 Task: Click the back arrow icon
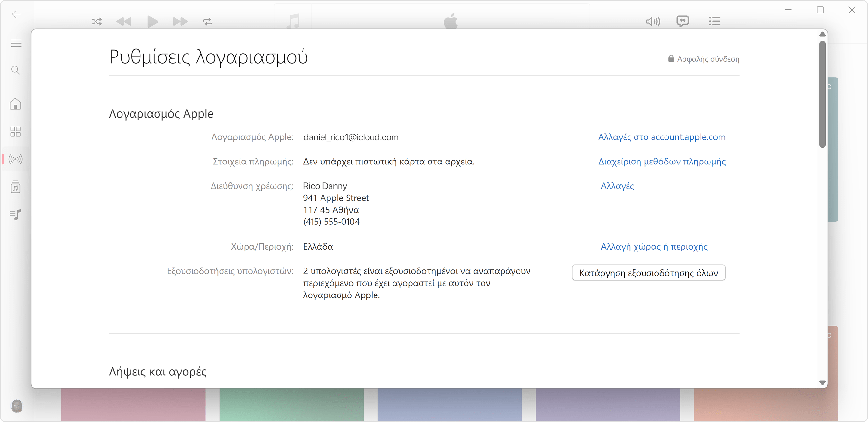(x=16, y=14)
